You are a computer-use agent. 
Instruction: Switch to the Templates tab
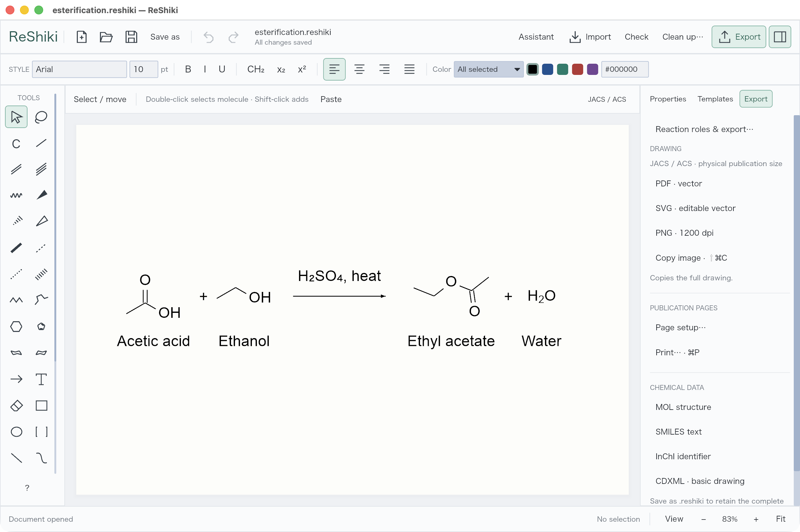point(715,99)
